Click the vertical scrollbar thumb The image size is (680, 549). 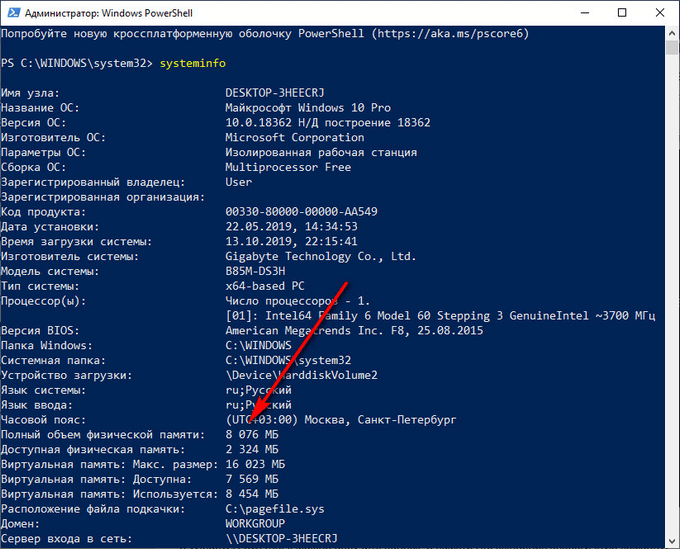tap(672, 47)
